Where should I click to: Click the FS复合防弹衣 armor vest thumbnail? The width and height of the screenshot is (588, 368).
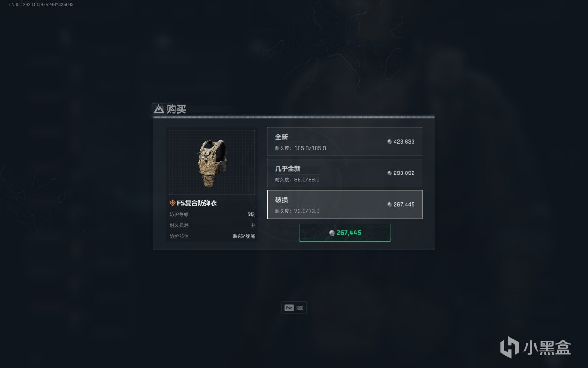[x=212, y=162]
